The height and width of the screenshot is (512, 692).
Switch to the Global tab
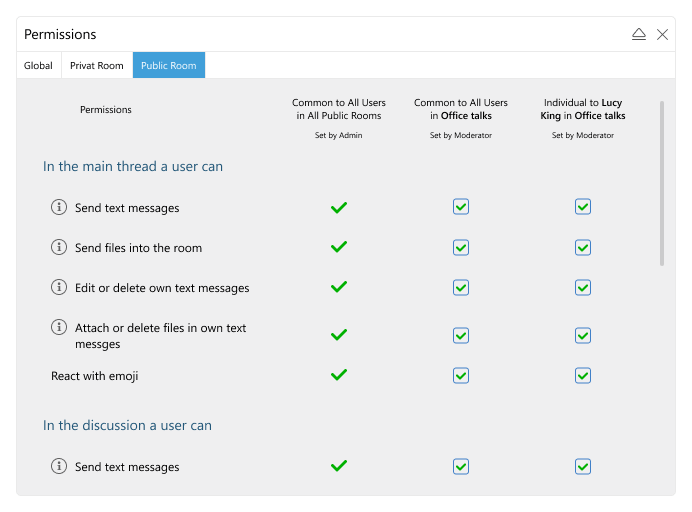(38, 65)
